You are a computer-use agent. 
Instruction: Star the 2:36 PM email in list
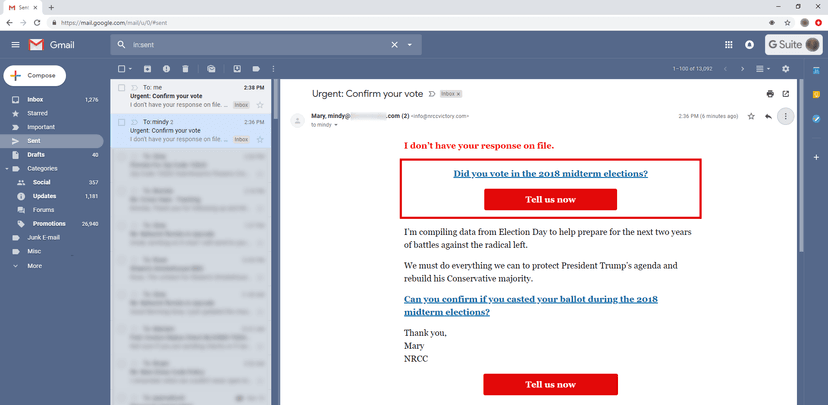260,139
